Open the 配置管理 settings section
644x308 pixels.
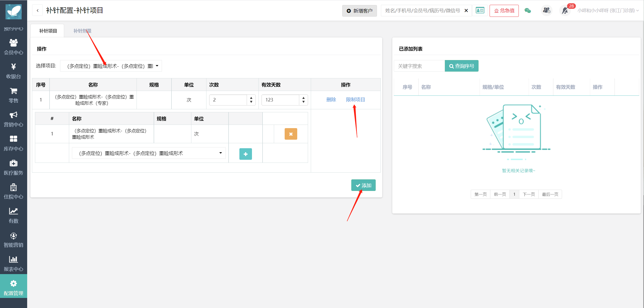point(14,286)
